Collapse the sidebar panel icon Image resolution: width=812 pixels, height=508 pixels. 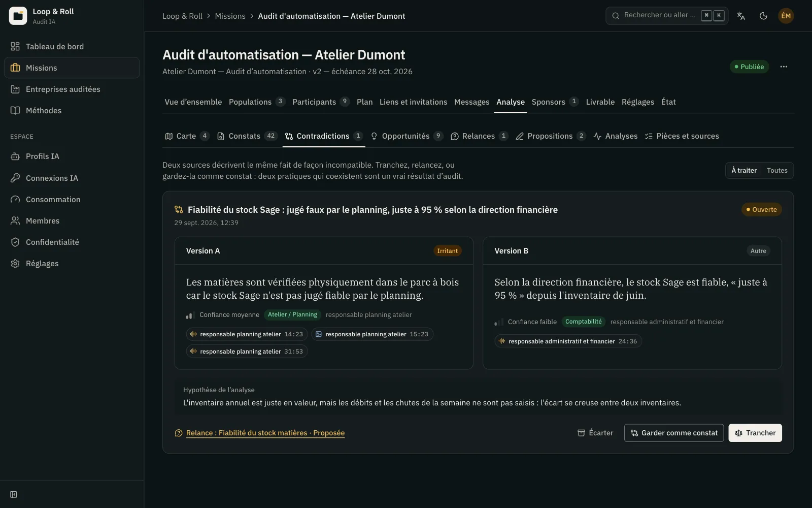[x=14, y=494]
